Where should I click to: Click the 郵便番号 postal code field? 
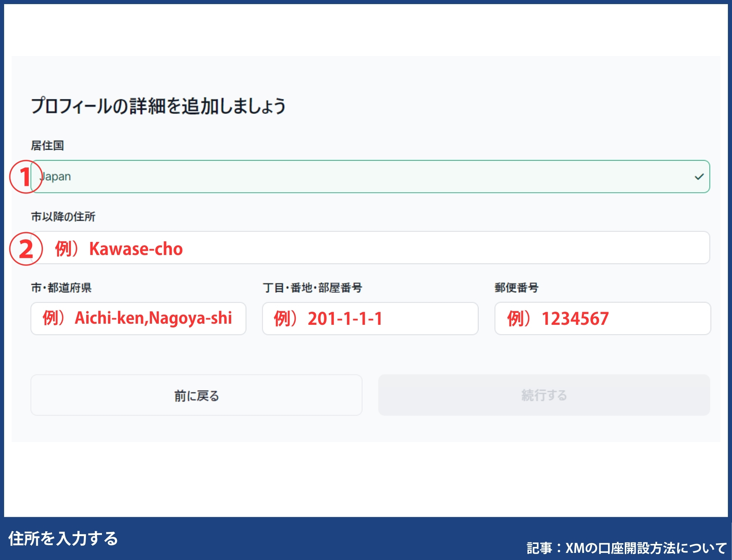(x=603, y=318)
